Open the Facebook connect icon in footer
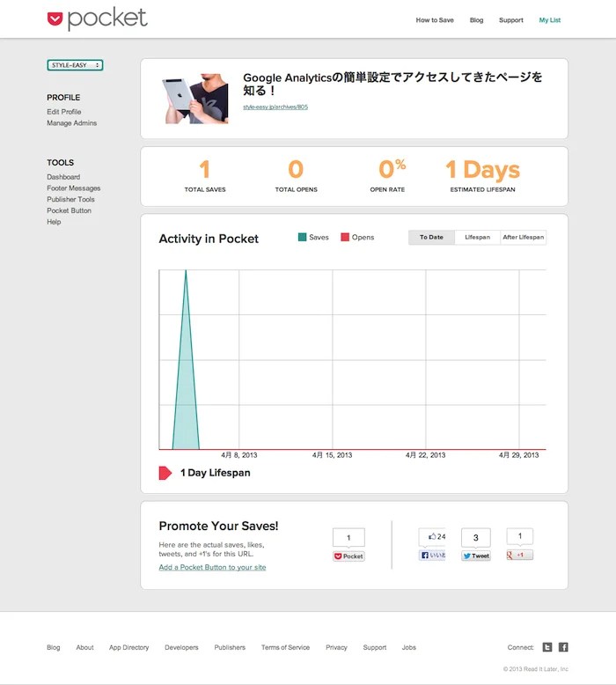The width and height of the screenshot is (616, 685). point(563,647)
